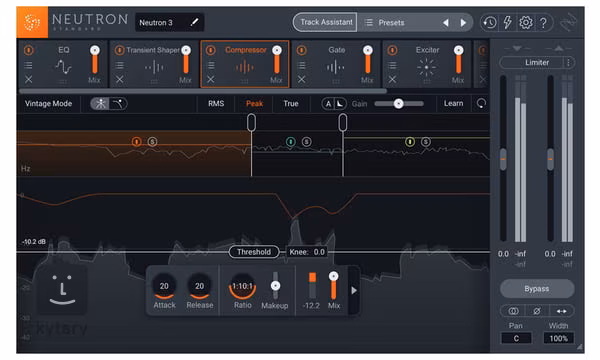Go to next preset arrow
This screenshot has width=600, height=360.
click(463, 23)
